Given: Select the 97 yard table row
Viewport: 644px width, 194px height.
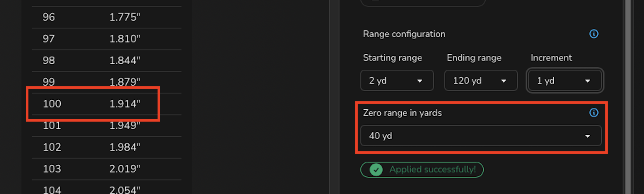Looking at the screenshot, I should click(106, 39).
